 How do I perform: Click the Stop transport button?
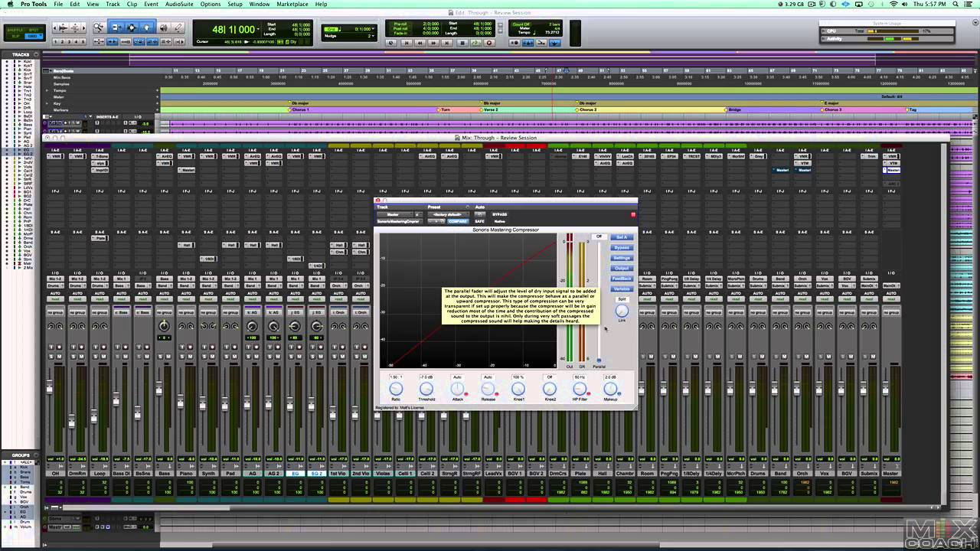point(462,43)
